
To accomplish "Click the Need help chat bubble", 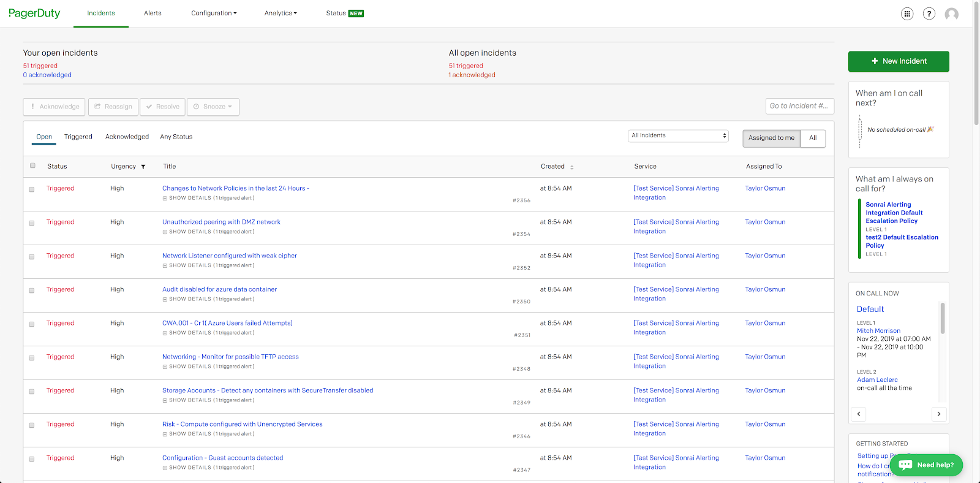I will coord(926,465).
